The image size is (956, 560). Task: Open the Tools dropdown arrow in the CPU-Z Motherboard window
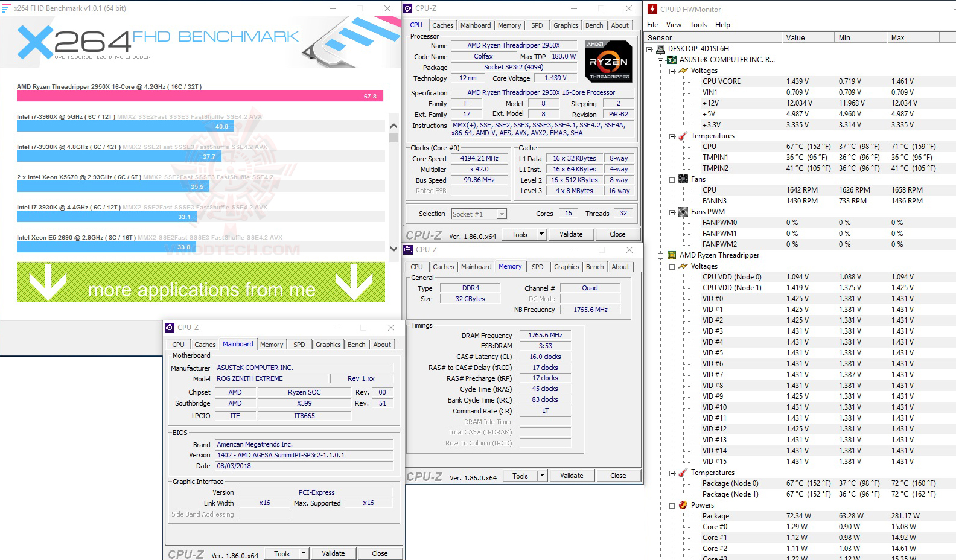(304, 553)
